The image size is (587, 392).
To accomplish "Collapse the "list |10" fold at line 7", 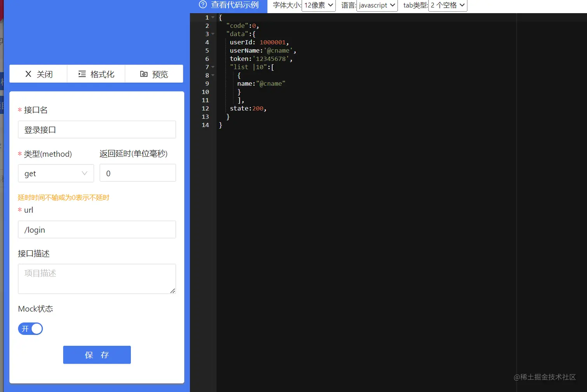I will tap(213, 67).
